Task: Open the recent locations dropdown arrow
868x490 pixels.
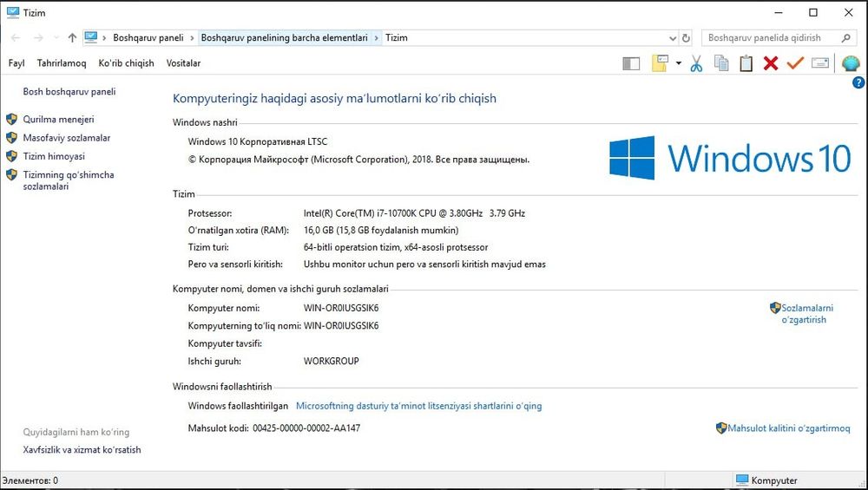Action: point(56,37)
